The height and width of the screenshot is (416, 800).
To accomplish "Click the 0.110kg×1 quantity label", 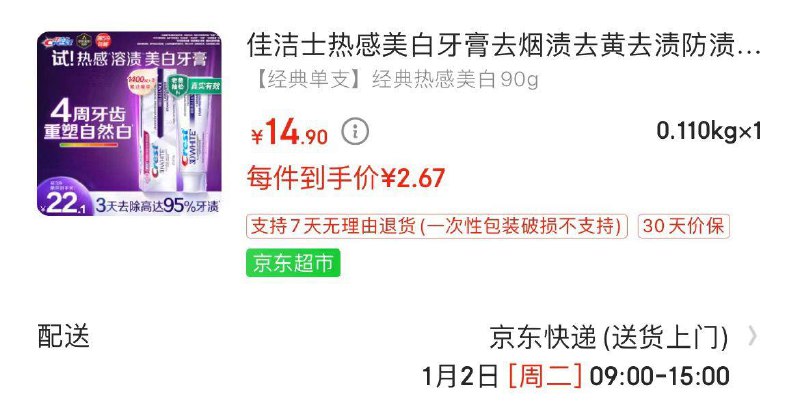I will tap(709, 131).
